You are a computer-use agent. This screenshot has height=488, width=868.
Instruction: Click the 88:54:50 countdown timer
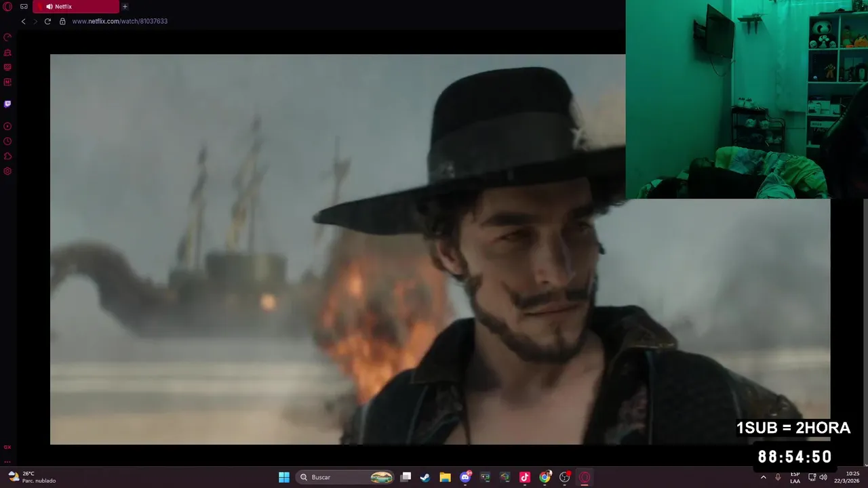[795, 457]
